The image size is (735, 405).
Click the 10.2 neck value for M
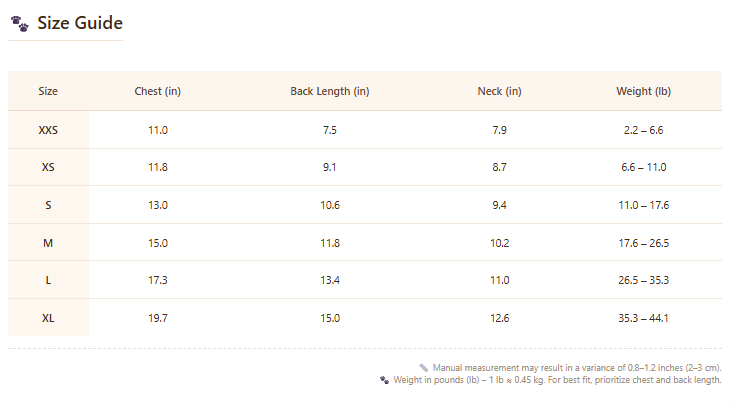click(x=500, y=243)
